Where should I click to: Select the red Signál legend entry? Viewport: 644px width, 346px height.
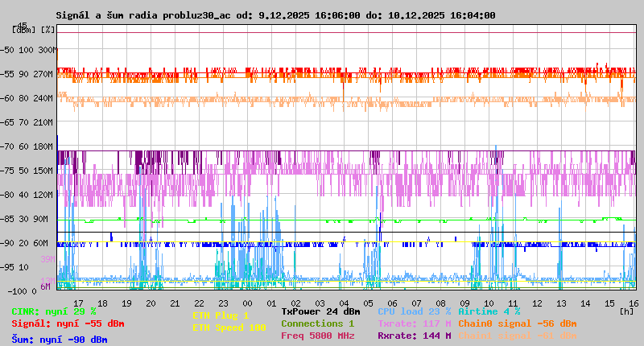[x=68, y=323]
